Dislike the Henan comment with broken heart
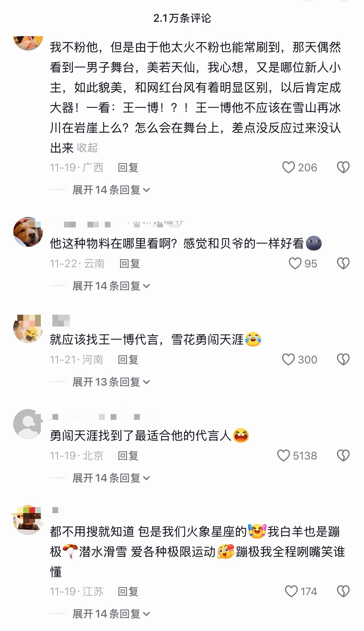Image resolution: width=364 pixels, height=631 pixels. tap(343, 359)
